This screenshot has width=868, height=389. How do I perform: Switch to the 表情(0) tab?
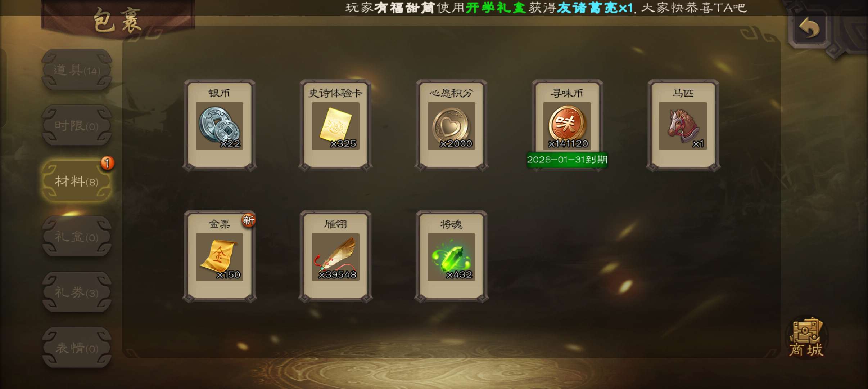[x=76, y=348]
